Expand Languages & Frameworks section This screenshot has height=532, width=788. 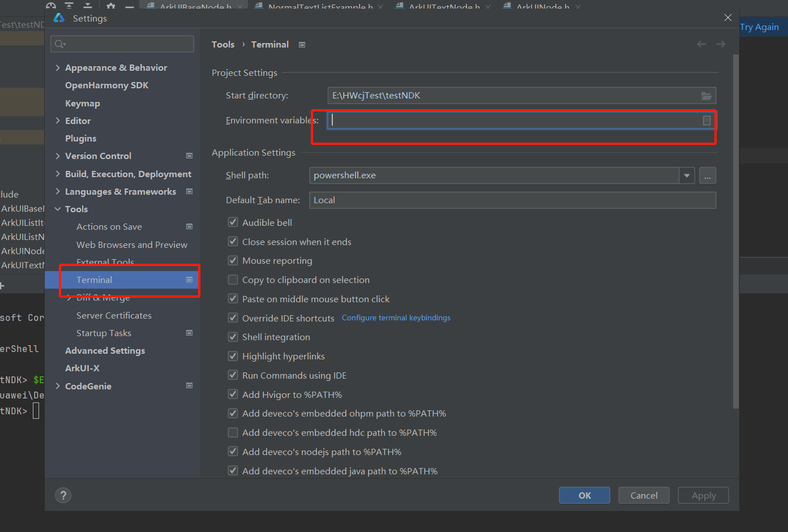pos(58,191)
